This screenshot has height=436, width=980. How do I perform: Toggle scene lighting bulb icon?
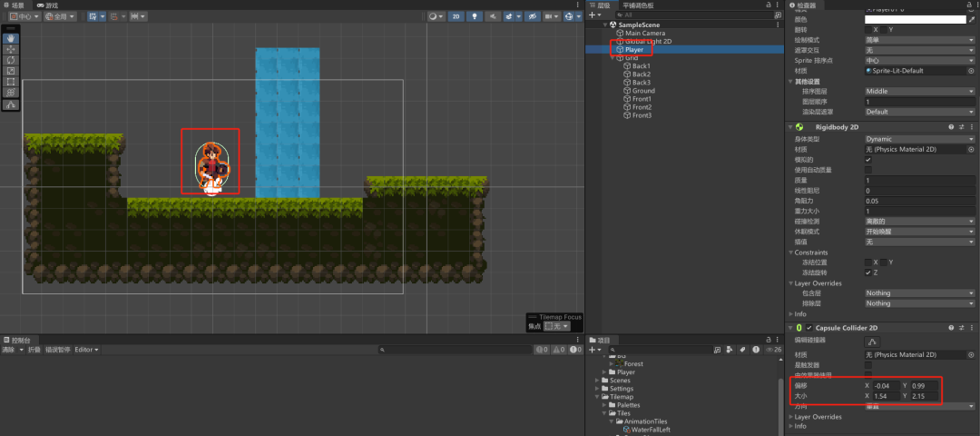[x=475, y=17]
